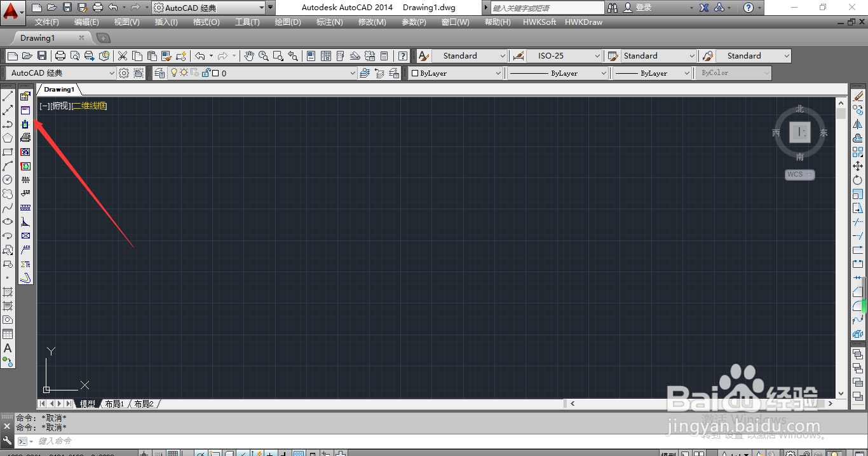Expand the layer 0 dropdown list
The height and width of the screenshot is (456, 868).
coord(353,73)
